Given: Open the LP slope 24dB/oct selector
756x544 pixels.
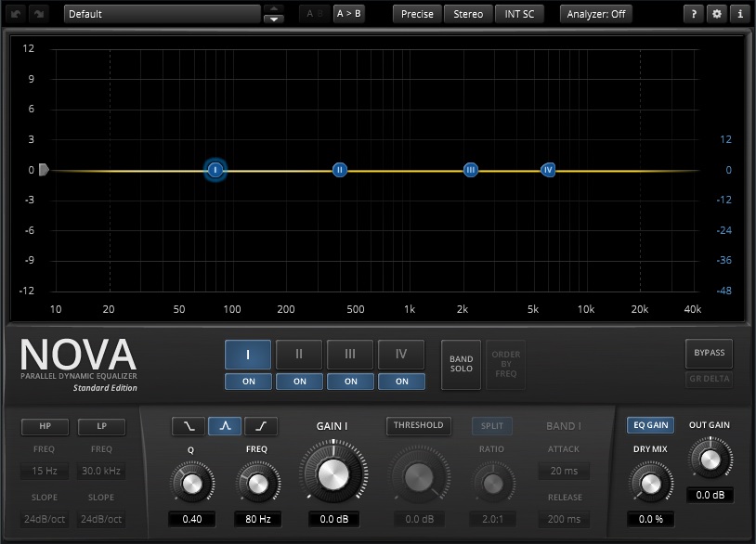Looking at the screenshot, I should pos(101,519).
